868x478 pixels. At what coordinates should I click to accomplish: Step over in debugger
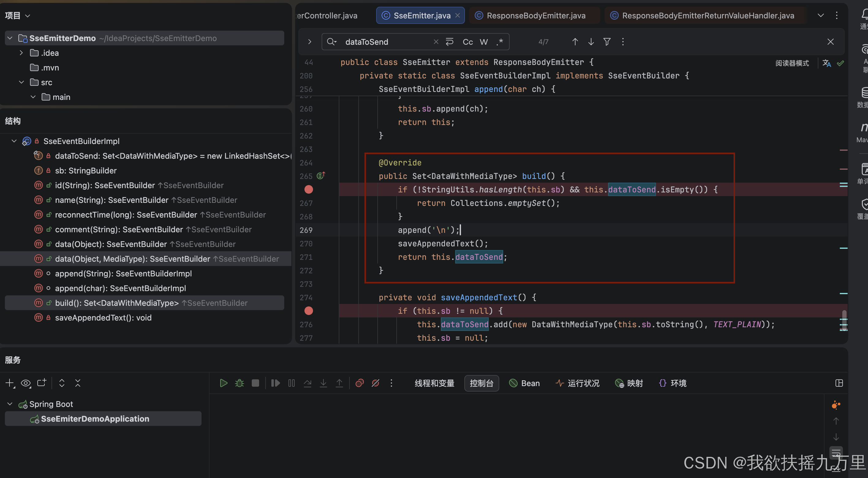(x=307, y=383)
